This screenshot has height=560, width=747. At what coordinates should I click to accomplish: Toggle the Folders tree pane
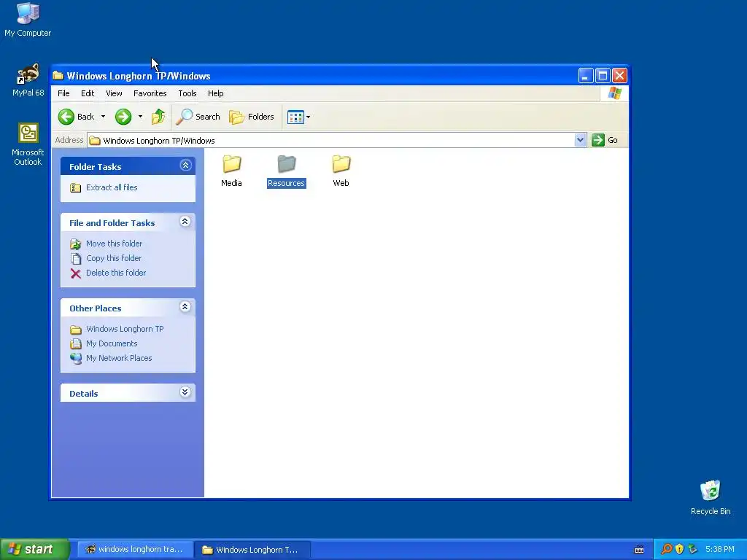click(x=252, y=117)
